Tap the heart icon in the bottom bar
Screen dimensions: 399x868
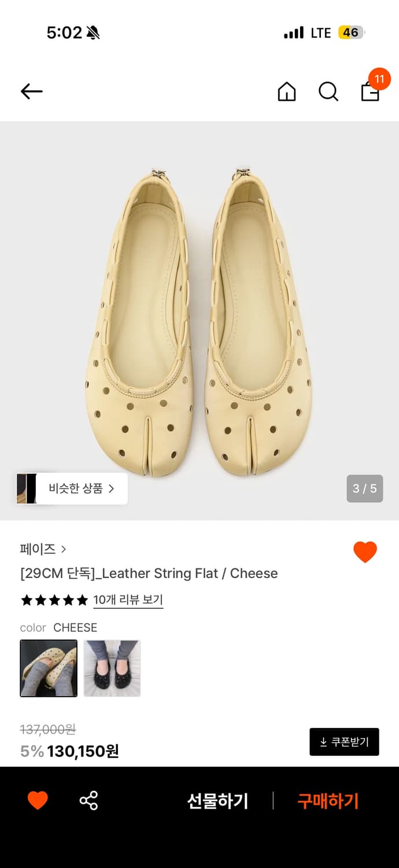(x=37, y=800)
